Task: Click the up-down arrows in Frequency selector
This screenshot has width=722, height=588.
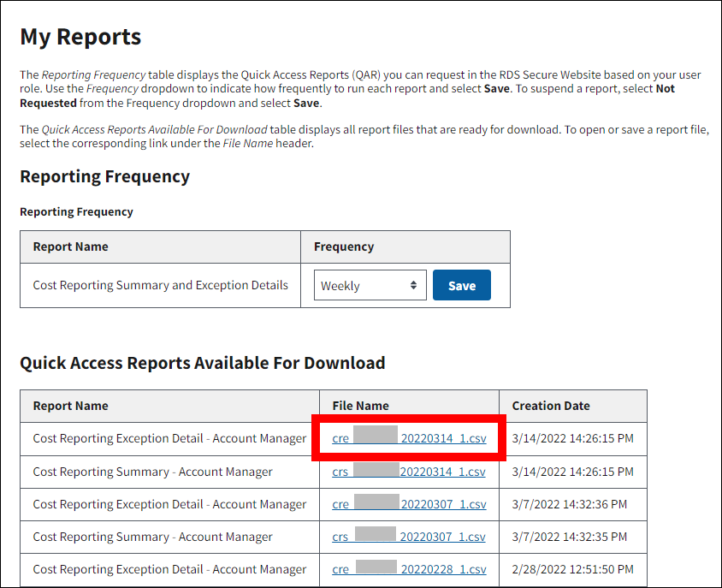Action: tap(414, 286)
